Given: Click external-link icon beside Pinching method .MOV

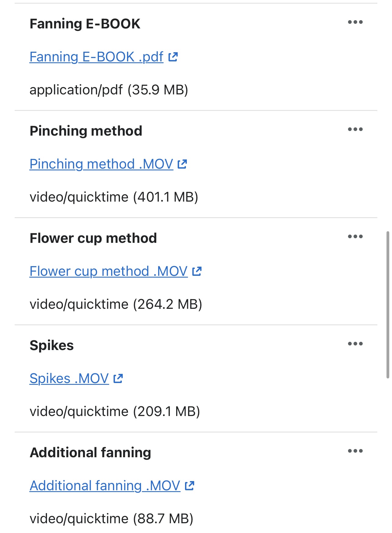Looking at the screenshot, I should (182, 164).
